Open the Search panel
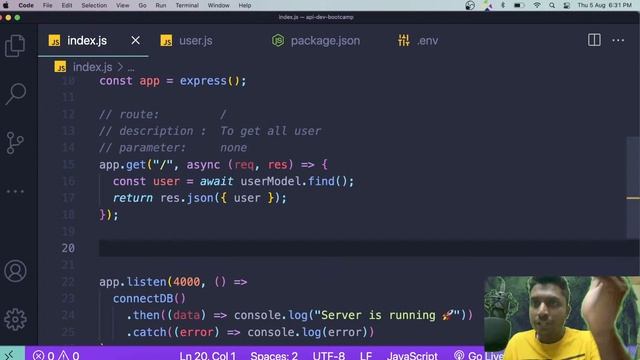This screenshot has height=360, width=640. 16,93
